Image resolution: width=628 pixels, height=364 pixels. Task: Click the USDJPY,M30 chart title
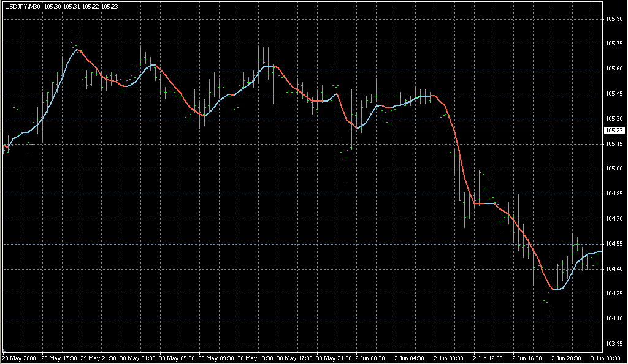coord(22,7)
